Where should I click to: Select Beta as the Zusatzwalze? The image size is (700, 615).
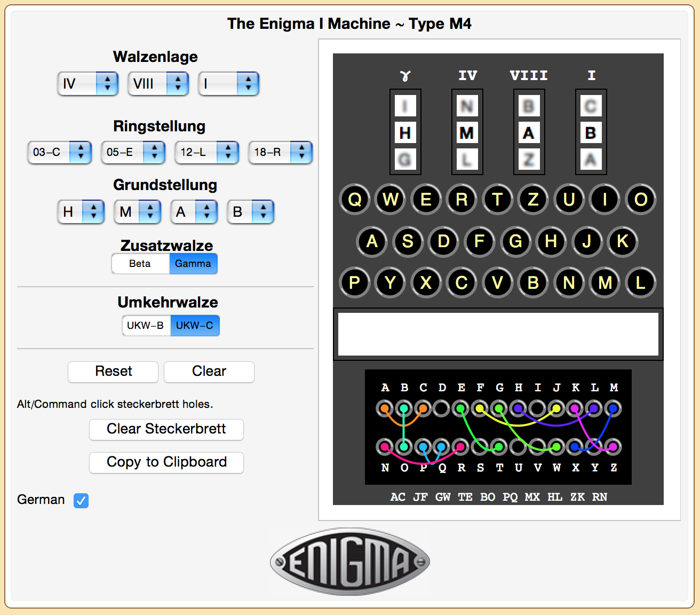140,264
